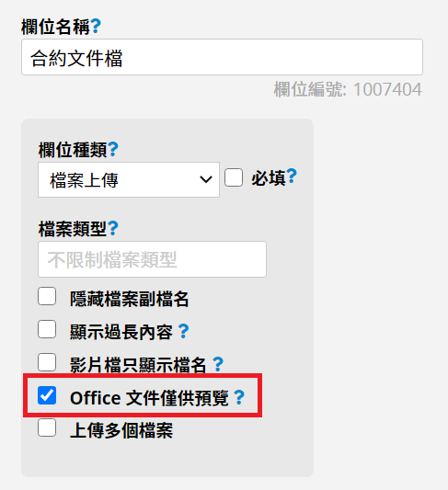Click help icon next to Office 文件僅供預覽
The image size is (448, 490).
click(x=239, y=397)
